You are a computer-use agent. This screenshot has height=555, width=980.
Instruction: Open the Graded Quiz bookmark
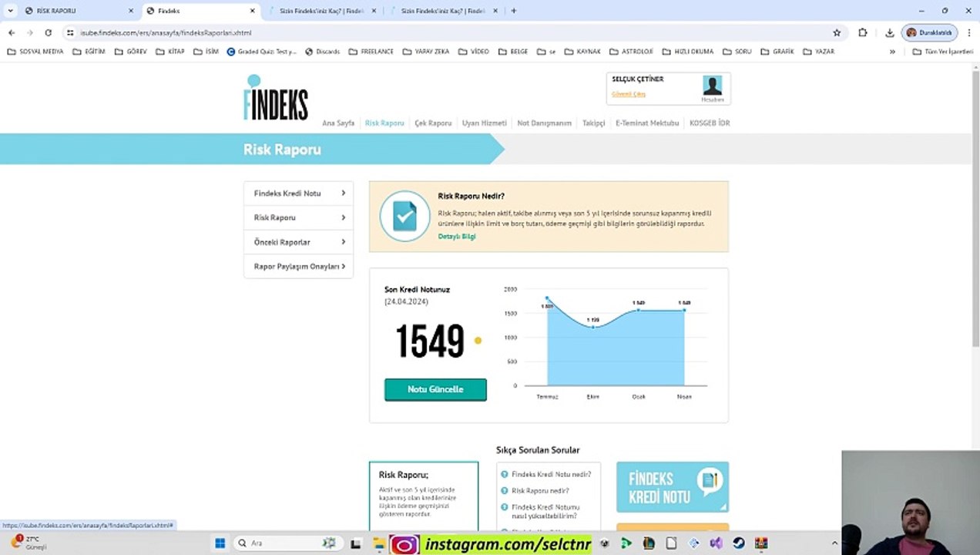pos(261,52)
